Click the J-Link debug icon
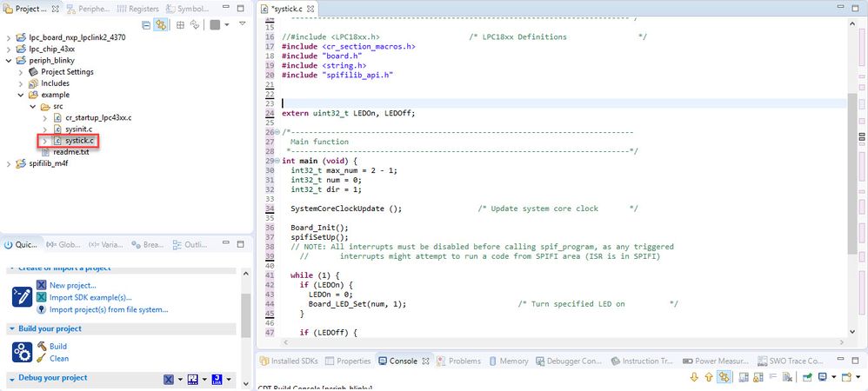The width and height of the screenshot is (868, 391). click(217, 380)
